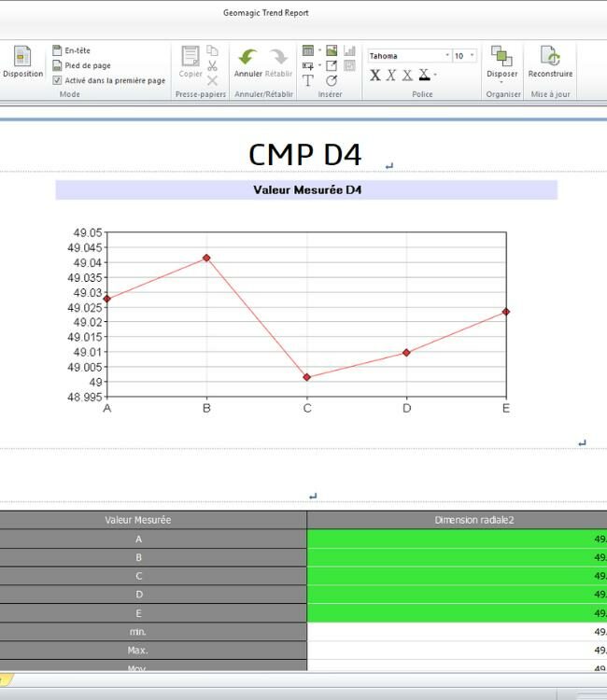
Task: Insert a table from the Insérer group
Action: pyautogui.click(x=308, y=50)
